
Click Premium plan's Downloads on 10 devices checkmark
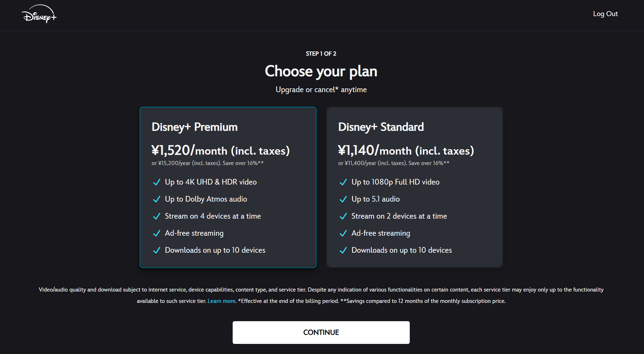[x=157, y=251]
